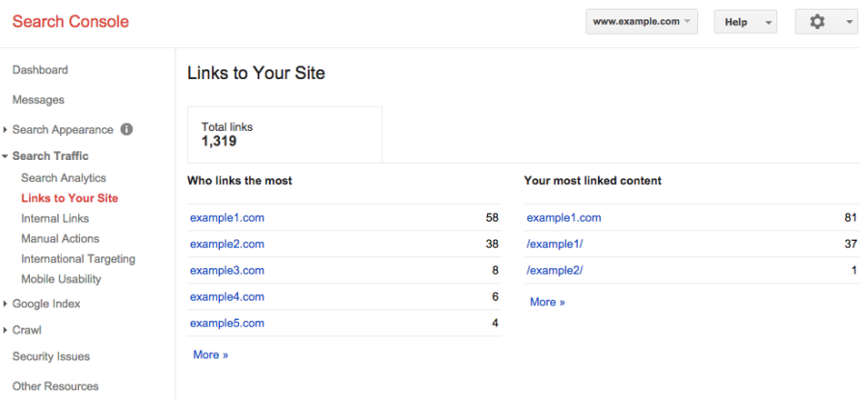Open /example1/ in most linked content
Screen dimensions: 868x399
tap(555, 245)
